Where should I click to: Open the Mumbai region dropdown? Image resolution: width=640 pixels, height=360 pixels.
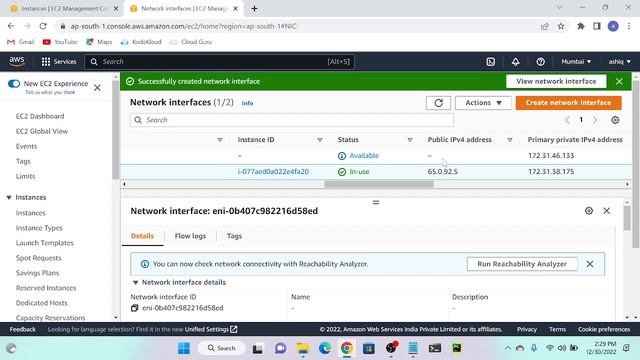[x=576, y=62]
